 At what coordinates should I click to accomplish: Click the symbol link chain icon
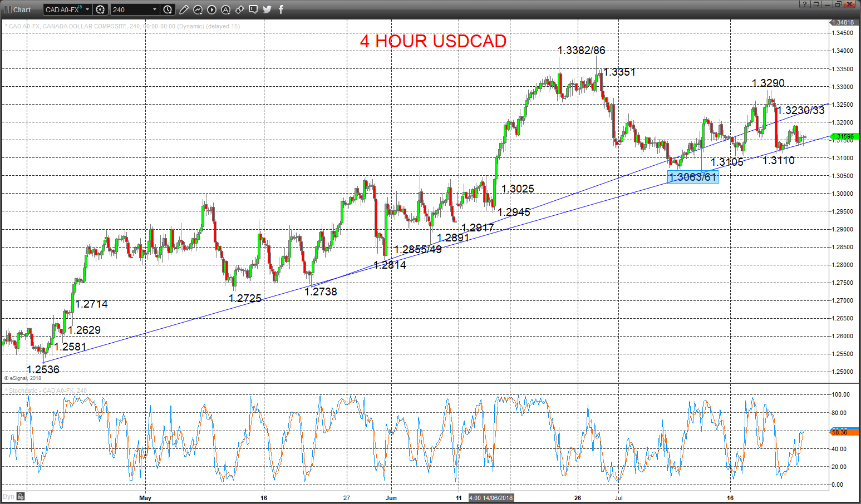(x=239, y=9)
